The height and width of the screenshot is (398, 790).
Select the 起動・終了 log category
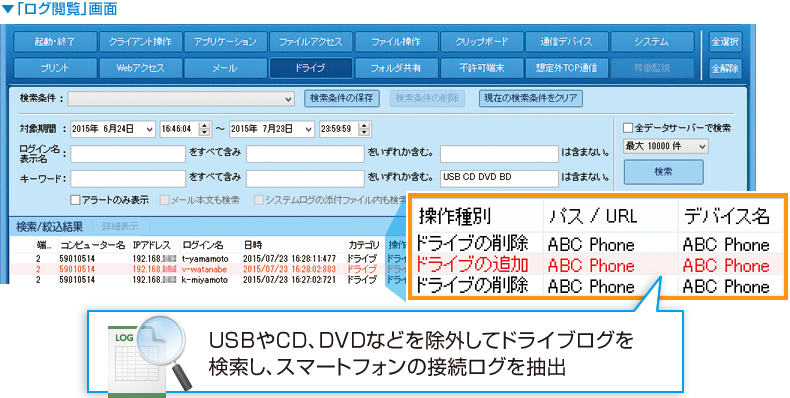click(55, 42)
